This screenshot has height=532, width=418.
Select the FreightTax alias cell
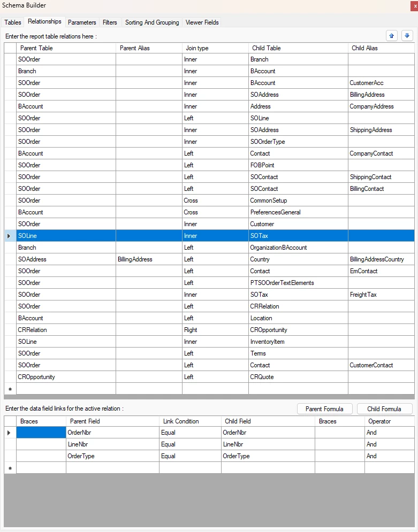tap(381, 295)
